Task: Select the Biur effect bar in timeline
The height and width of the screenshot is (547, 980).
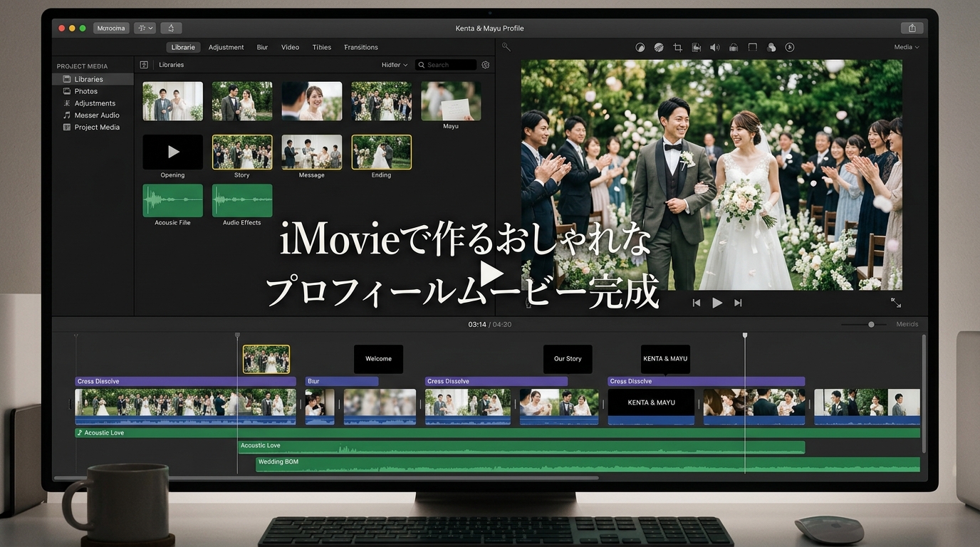Action: [x=342, y=382]
